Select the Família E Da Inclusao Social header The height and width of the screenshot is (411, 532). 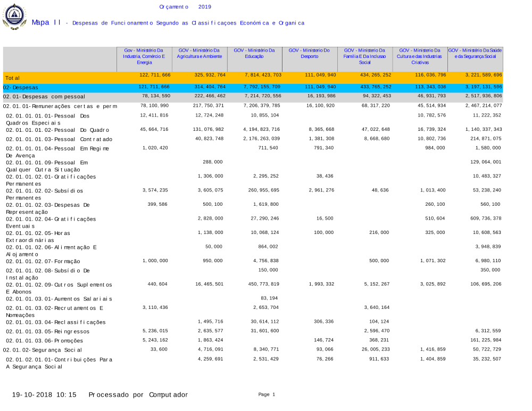[364, 56]
